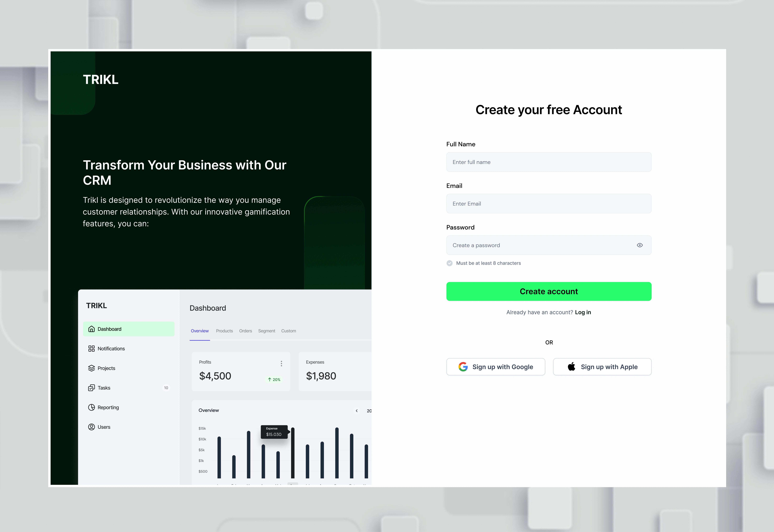
Task: Click the Users profile icon
Action: coord(91,427)
